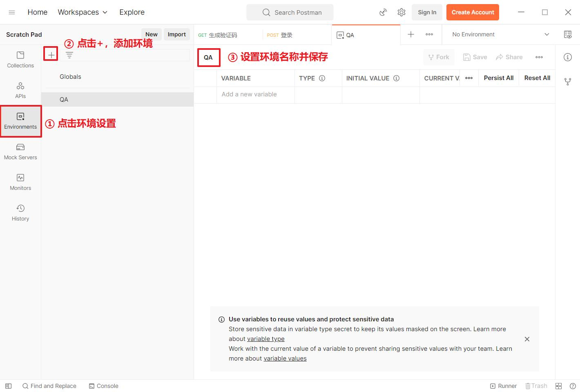Select QA in the environment list

tap(117, 100)
